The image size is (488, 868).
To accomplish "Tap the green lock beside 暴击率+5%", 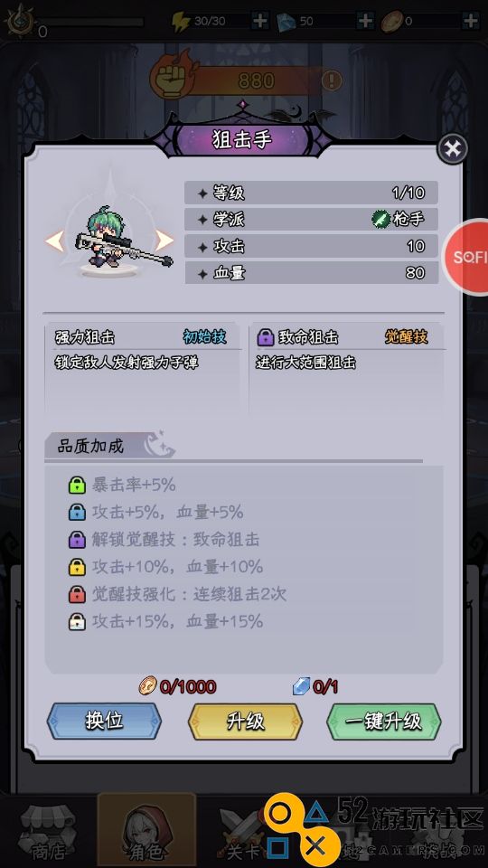I will pyautogui.click(x=77, y=485).
